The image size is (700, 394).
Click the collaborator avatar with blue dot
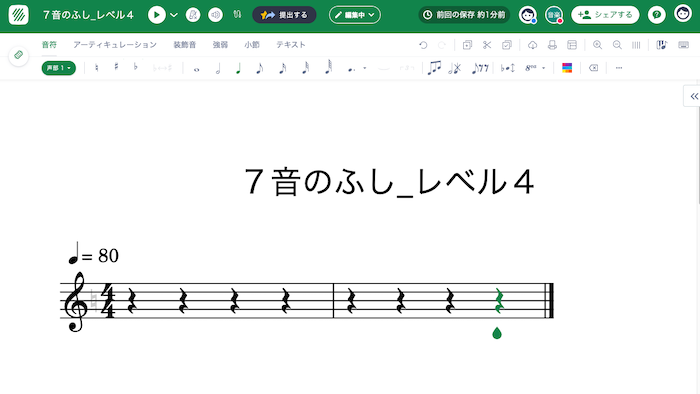(x=528, y=15)
